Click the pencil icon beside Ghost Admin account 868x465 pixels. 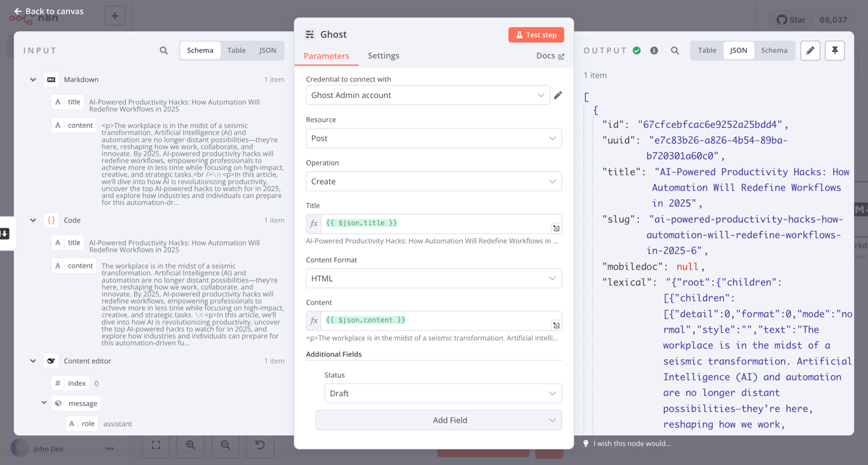tap(558, 94)
